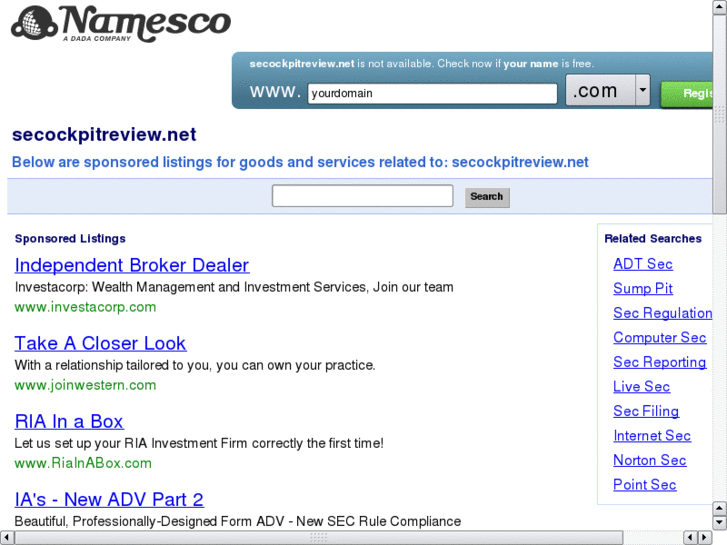This screenshot has width=727, height=545.
Task: Click the vertical scrollbar up arrow
Action: click(x=720, y=7)
